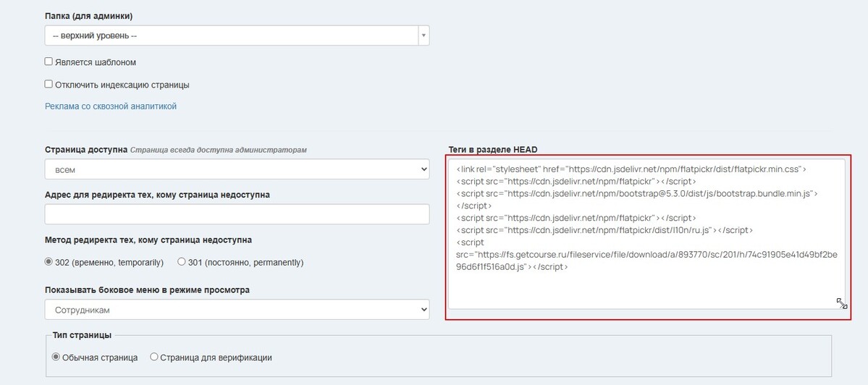The image size is (868, 385).
Task: Choose the 301 (постоянно, permanently) radio option
Action: click(182, 262)
